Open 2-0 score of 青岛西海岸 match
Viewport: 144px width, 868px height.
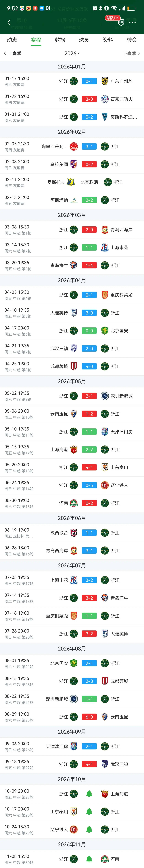[x=89, y=230]
